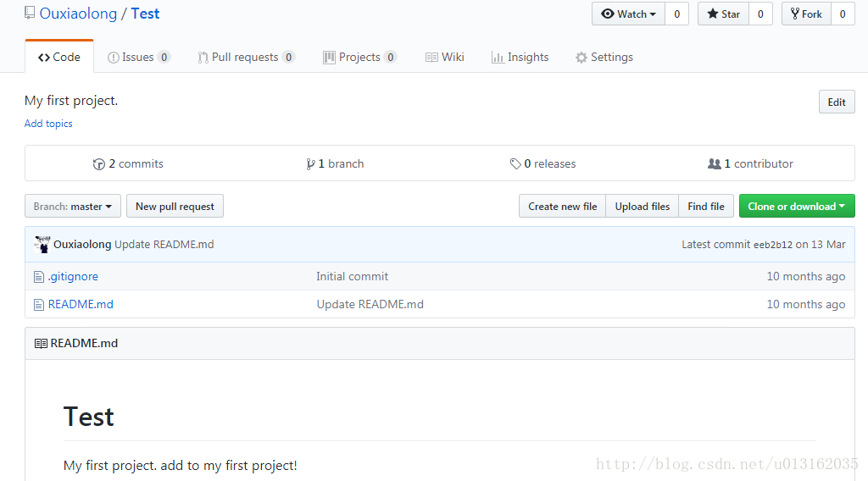
Task: Open the Pull requests tab
Action: [x=247, y=57]
